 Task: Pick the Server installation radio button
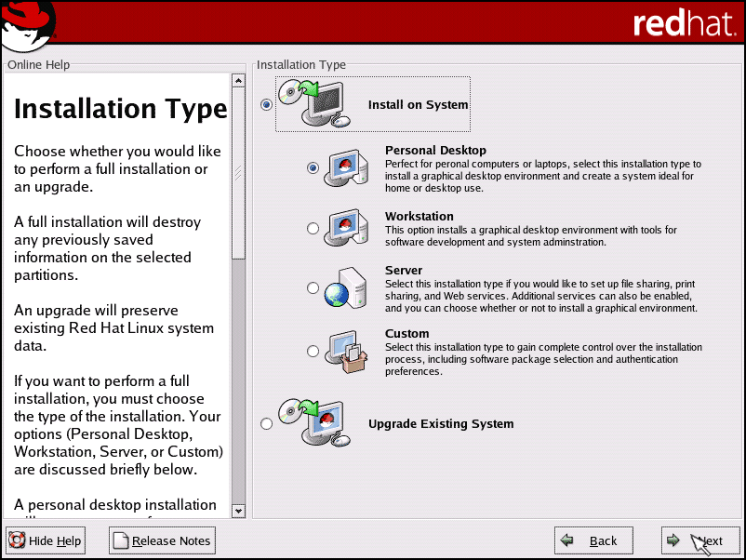pos(313,287)
